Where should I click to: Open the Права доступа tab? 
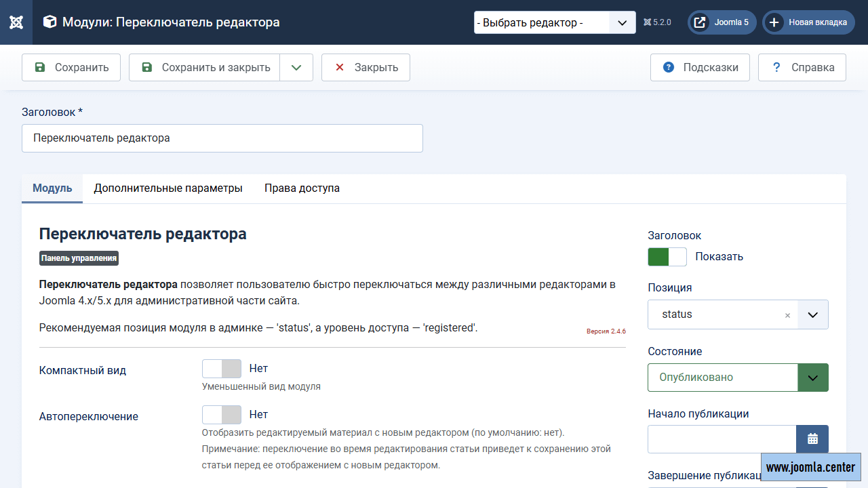[x=302, y=188]
